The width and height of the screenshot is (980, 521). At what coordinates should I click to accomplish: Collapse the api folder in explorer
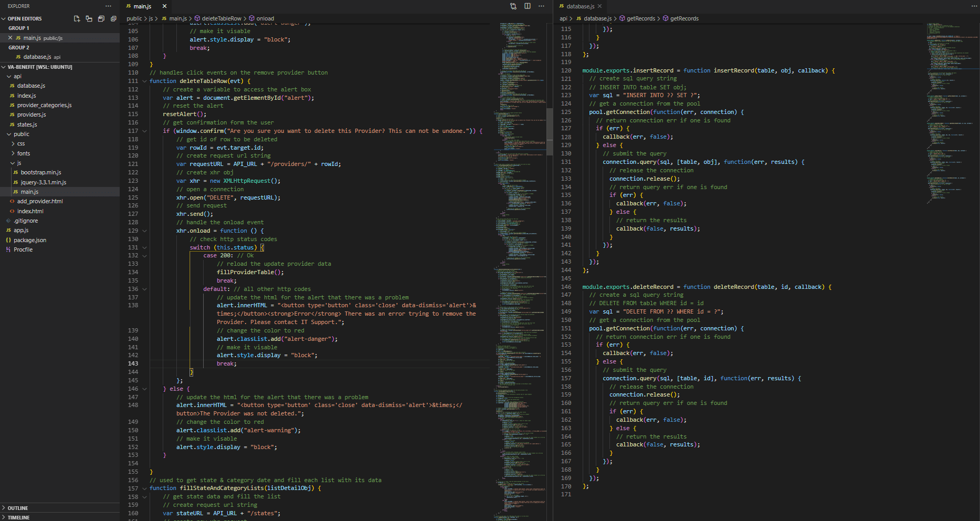[9, 76]
